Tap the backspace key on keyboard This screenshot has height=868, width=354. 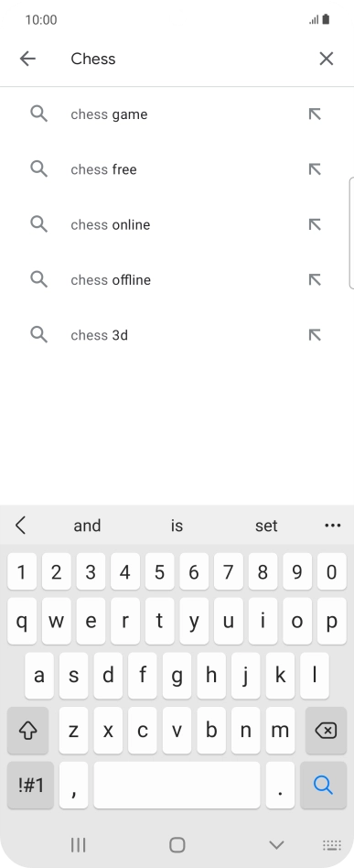pos(326,731)
